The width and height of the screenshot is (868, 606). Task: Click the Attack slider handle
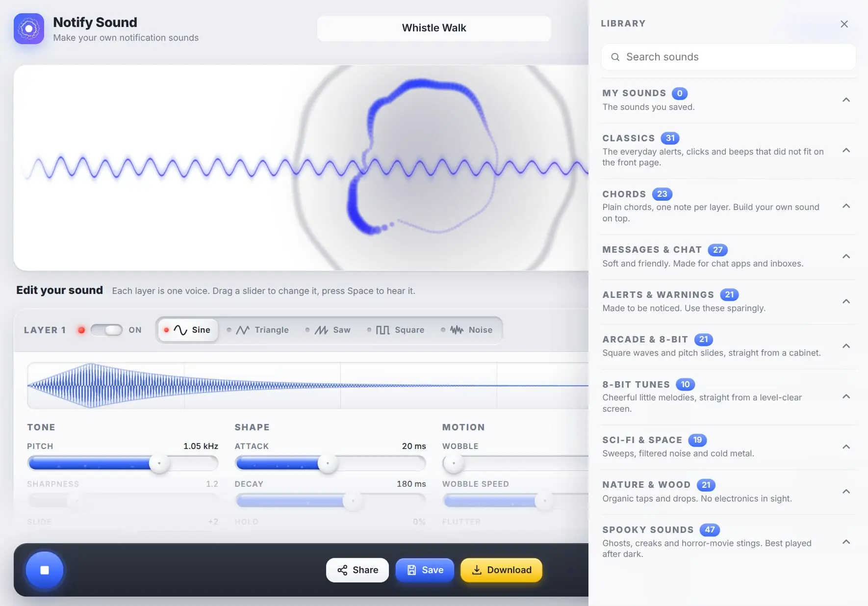click(x=328, y=463)
